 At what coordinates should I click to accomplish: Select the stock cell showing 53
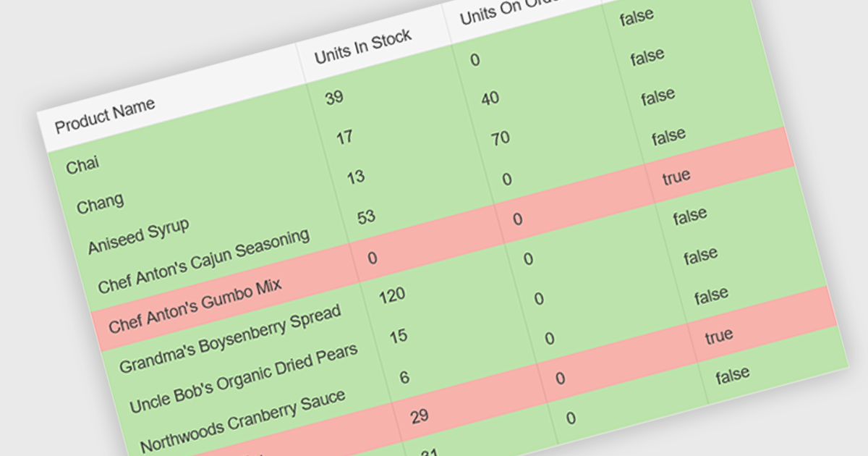366,216
